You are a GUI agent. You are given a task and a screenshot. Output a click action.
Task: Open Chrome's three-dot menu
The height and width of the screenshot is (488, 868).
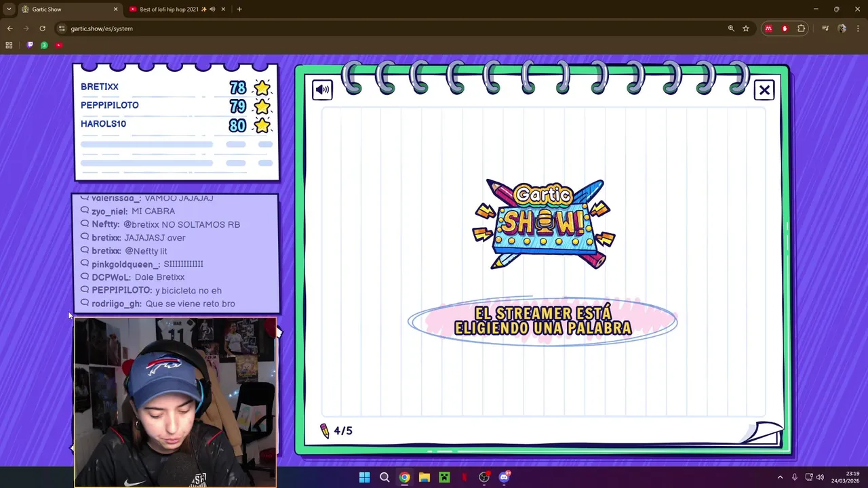[x=858, y=28]
